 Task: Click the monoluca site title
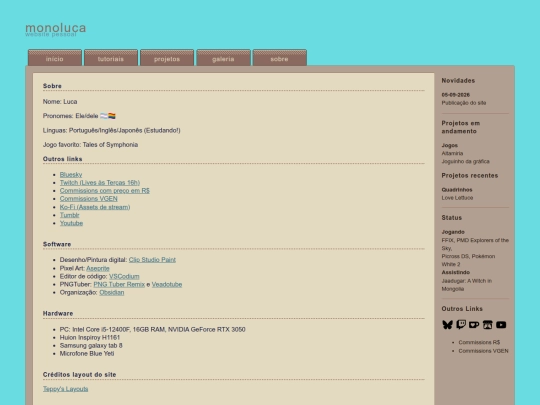[x=55, y=28]
